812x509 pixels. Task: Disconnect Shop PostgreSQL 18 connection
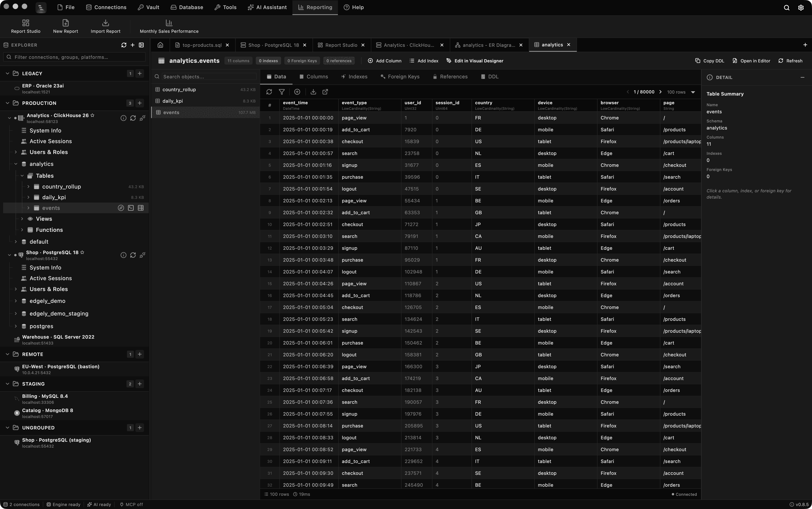142,255
